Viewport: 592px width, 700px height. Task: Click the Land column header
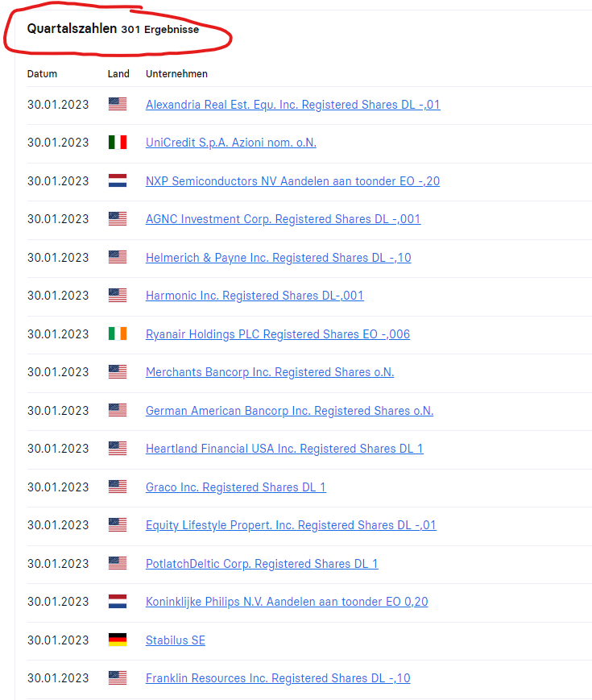point(118,73)
